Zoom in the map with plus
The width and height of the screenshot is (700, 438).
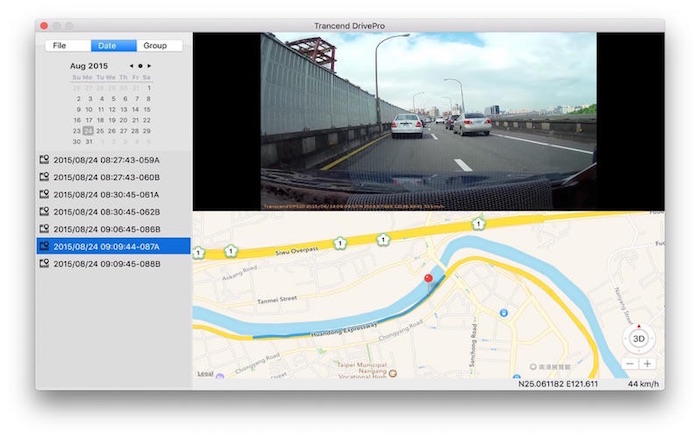click(x=647, y=364)
